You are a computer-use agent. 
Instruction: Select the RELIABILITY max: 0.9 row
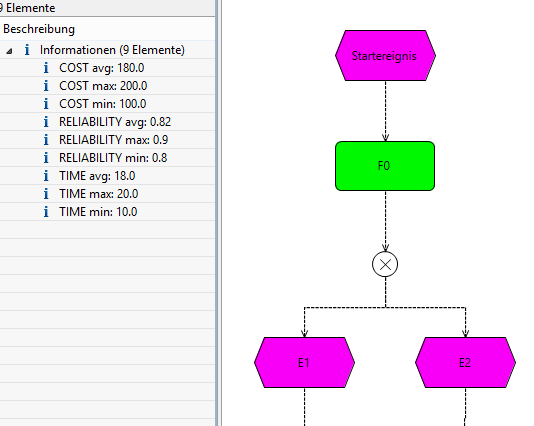[x=107, y=140]
